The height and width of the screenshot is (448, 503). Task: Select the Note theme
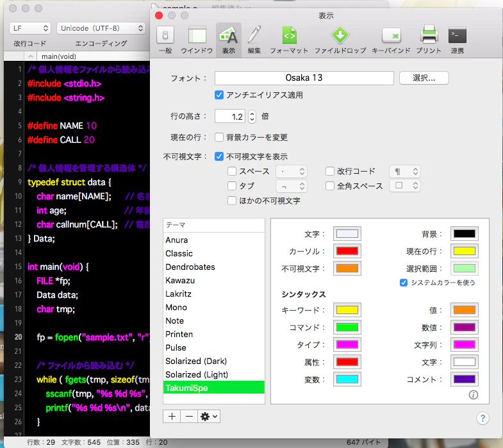(213, 321)
